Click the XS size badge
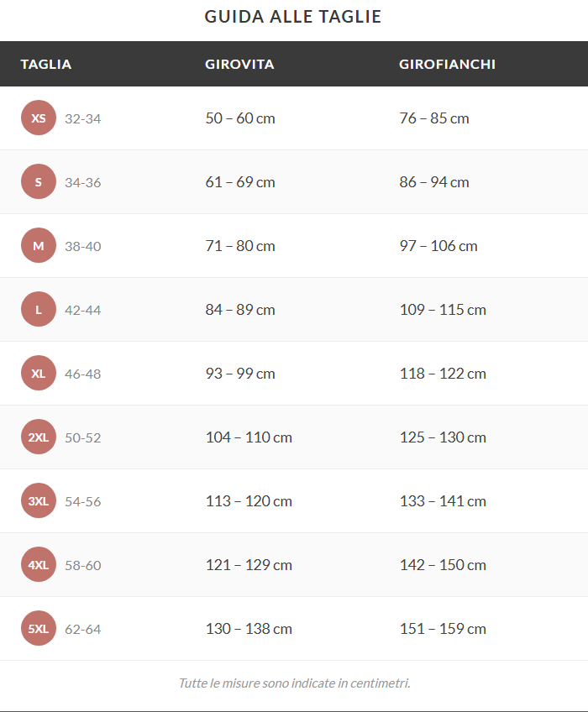Image resolution: width=588 pixels, height=712 pixels. point(39,118)
